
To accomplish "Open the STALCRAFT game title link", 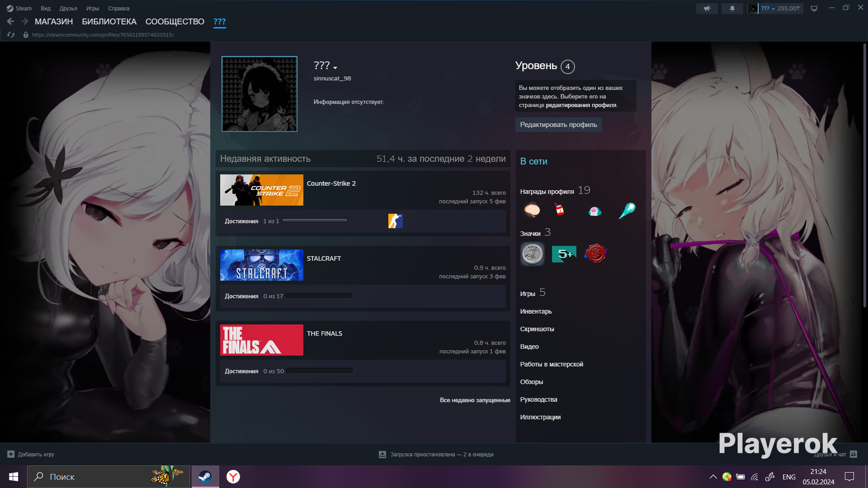I will click(324, 259).
